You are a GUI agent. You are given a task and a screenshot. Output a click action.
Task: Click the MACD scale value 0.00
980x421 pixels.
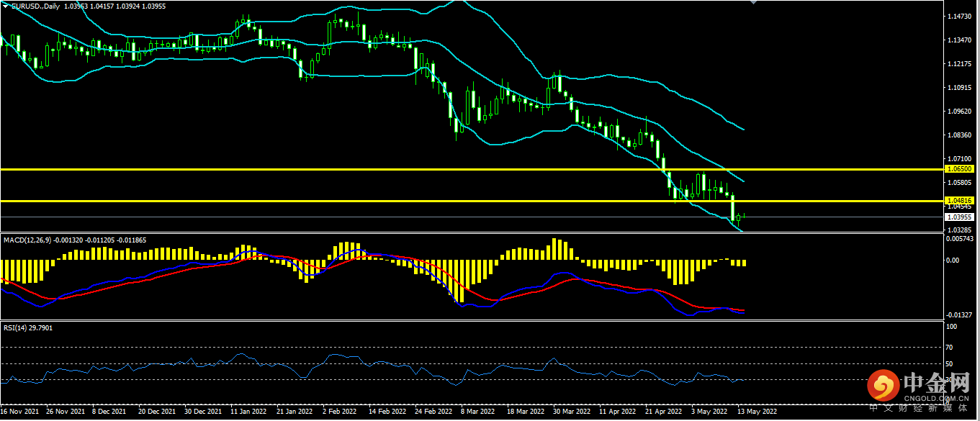point(952,260)
